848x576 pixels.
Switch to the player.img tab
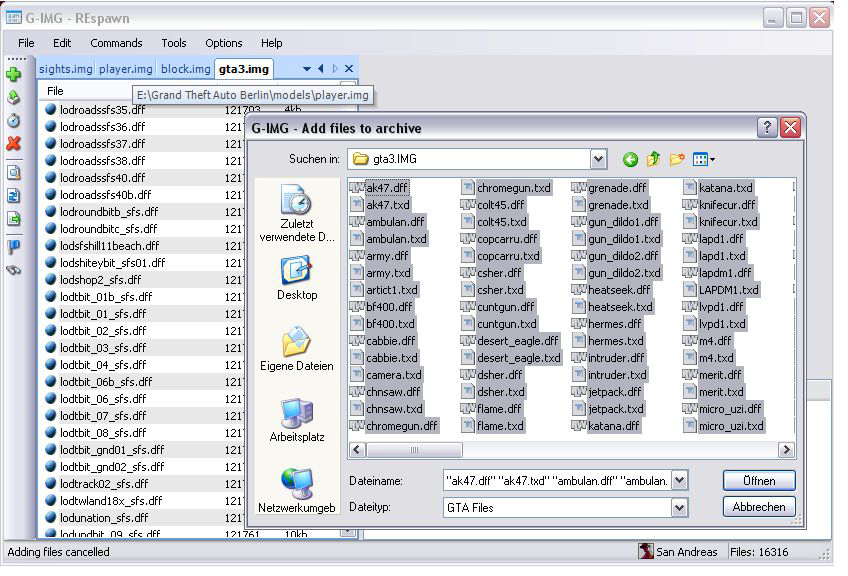click(x=125, y=69)
